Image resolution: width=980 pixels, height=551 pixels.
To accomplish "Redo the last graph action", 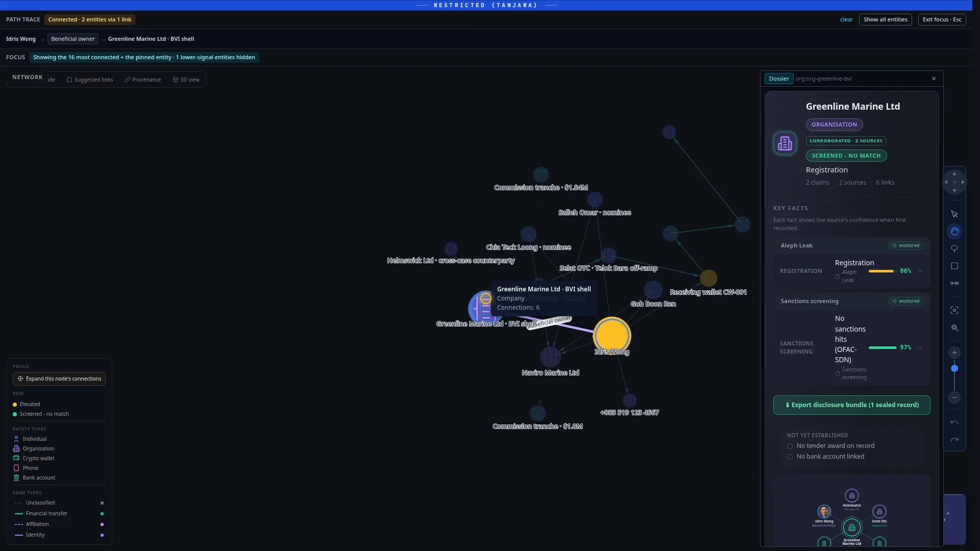I will point(954,440).
